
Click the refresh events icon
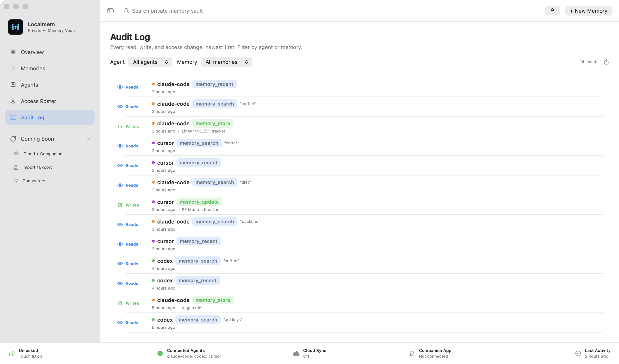click(606, 62)
